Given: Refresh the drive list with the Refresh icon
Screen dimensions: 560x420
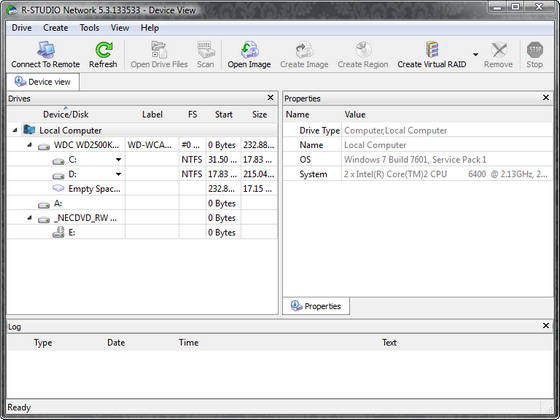Looking at the screenshot, I should [x=104, y=50].
